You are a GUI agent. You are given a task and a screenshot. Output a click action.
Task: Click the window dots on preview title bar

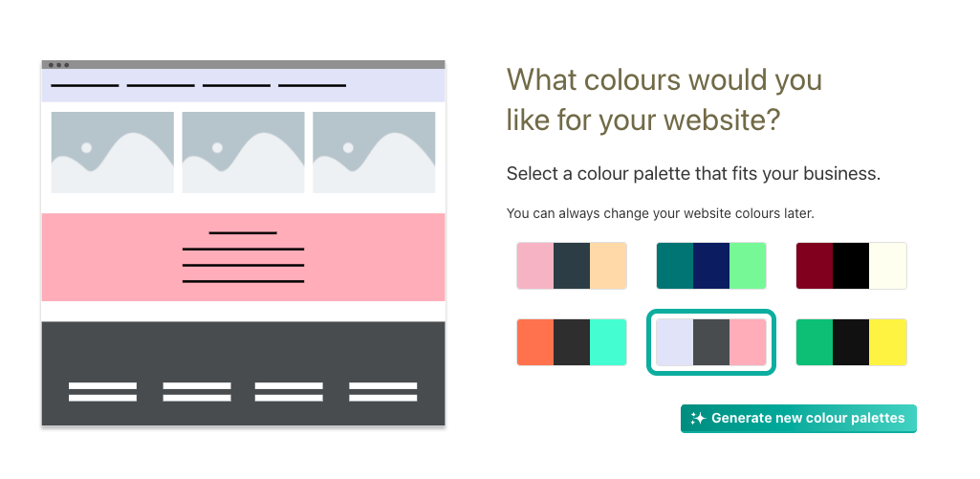(58, 64)
